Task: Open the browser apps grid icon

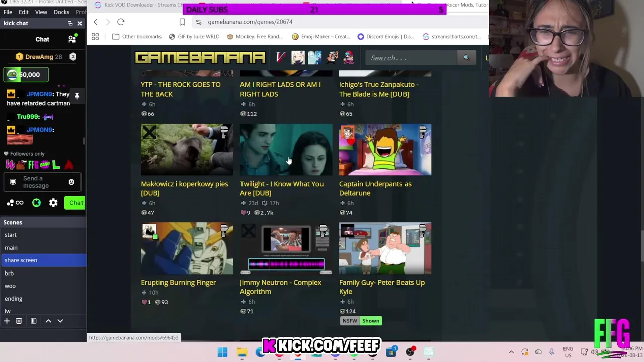Action: 95,36
